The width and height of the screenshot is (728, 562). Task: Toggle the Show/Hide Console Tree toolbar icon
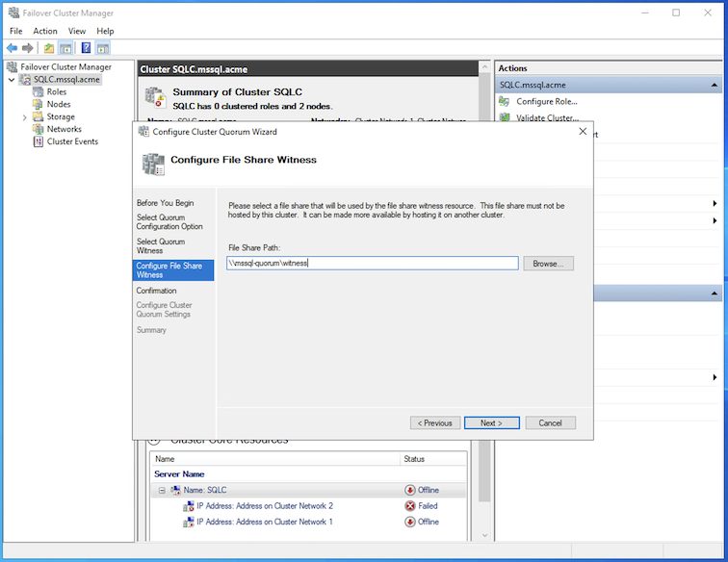pyautogui.click(x=65, y=48)
